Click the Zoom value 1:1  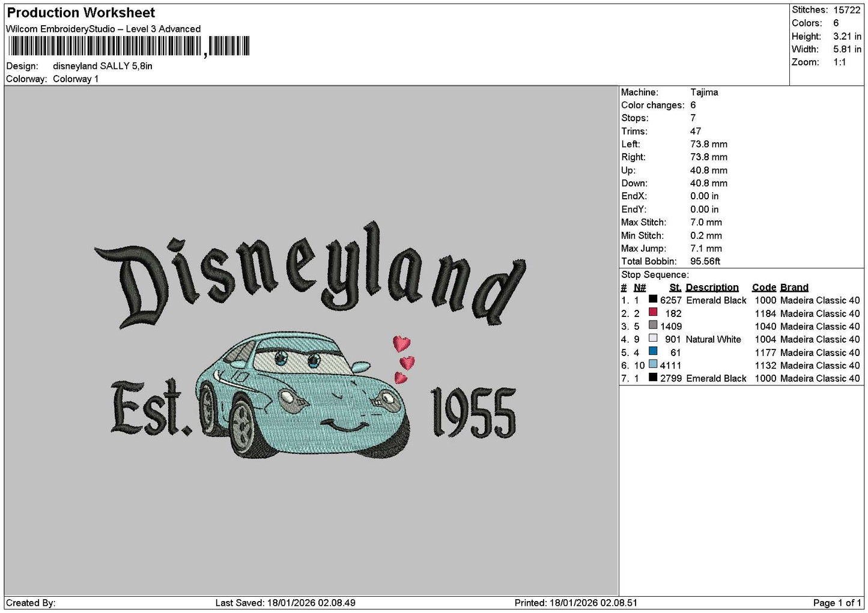tap(840, 62)
